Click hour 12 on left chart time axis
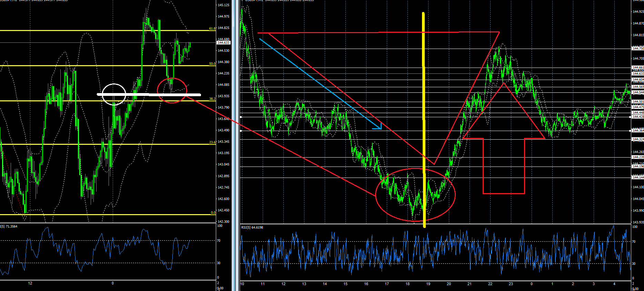Image resolution: width=644 pixels, height=291 pixels. click(x=30, y=283)
